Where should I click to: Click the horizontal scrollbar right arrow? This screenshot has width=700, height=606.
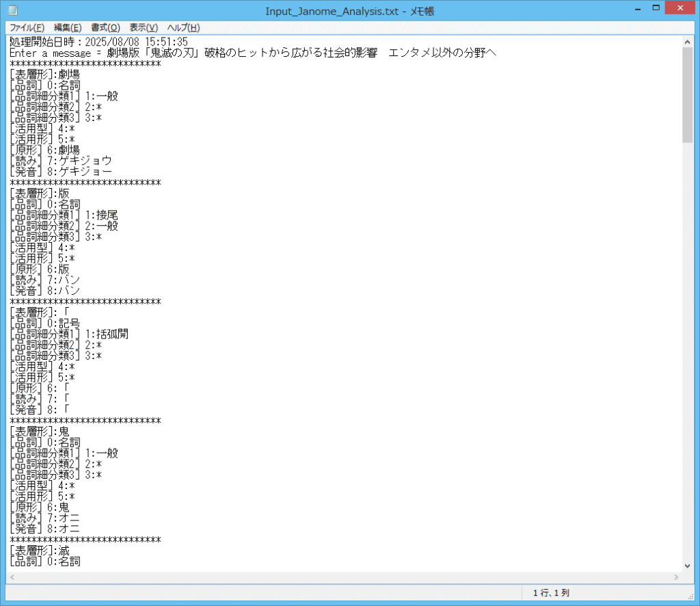click(675, 578)
